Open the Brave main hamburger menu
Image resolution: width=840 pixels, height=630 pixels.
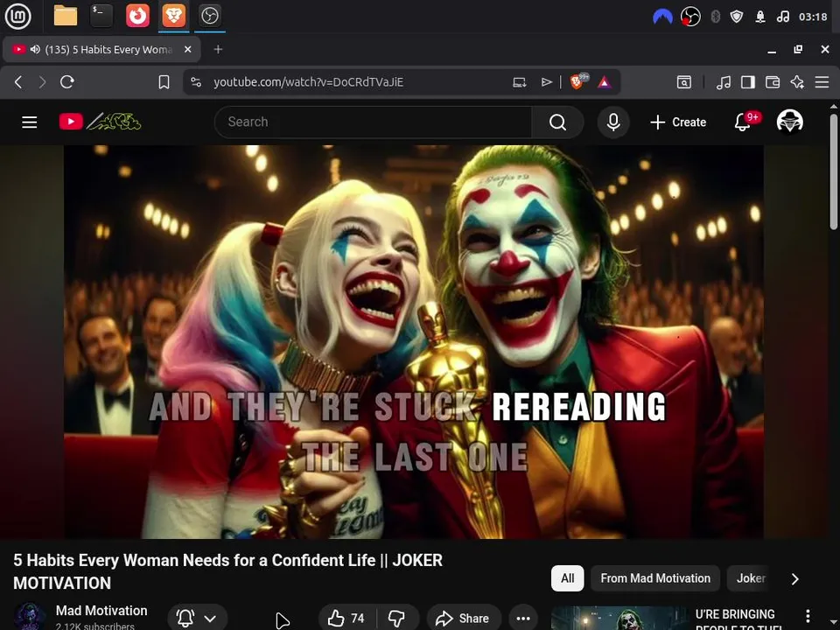822,82
